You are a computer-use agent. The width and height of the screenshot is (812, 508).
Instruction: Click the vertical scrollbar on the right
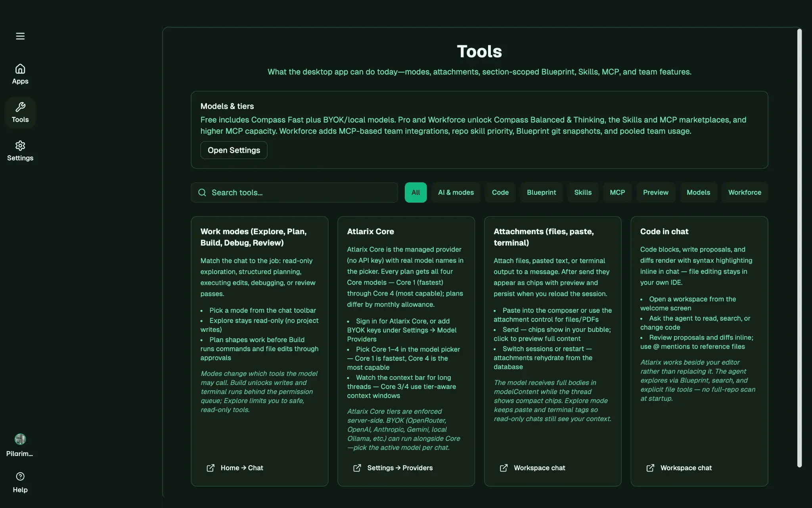point(799,248)
